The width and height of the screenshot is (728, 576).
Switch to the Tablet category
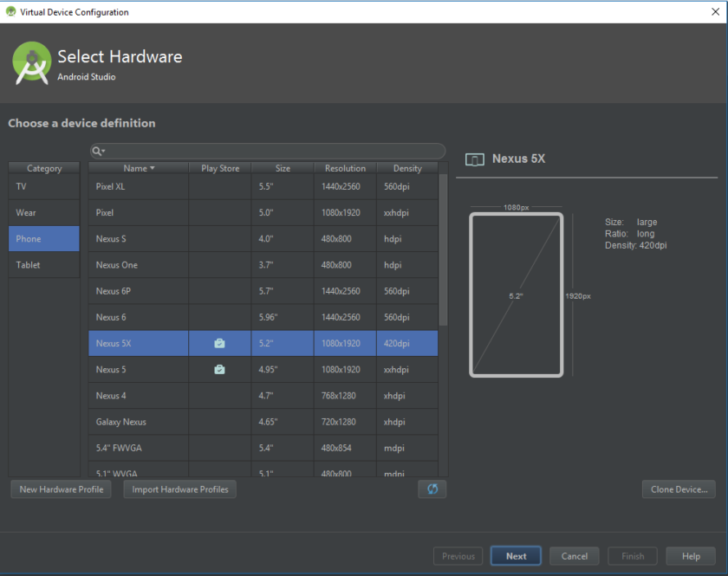(x=44, y=265)
